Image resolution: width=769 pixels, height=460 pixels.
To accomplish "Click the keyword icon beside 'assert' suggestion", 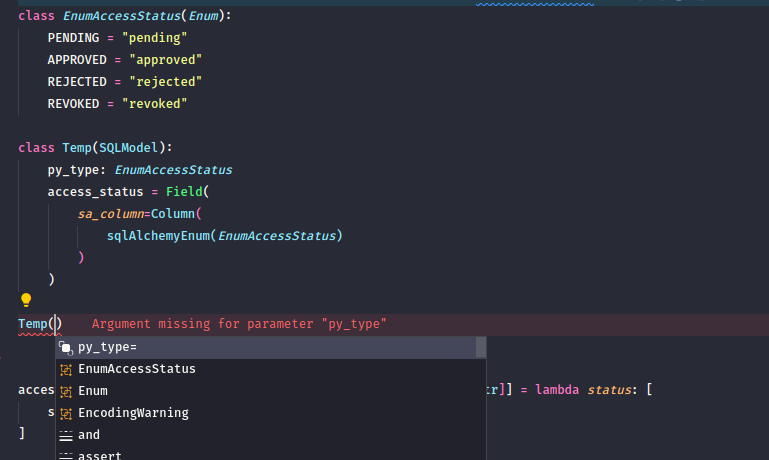I will point(66,455).
